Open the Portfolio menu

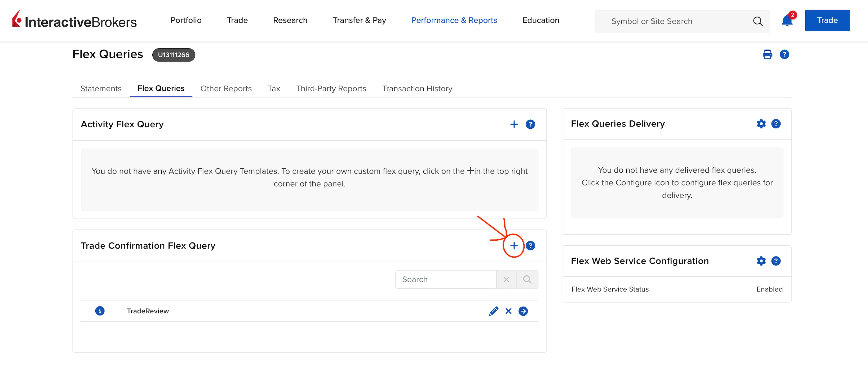[x=186, y=20]
